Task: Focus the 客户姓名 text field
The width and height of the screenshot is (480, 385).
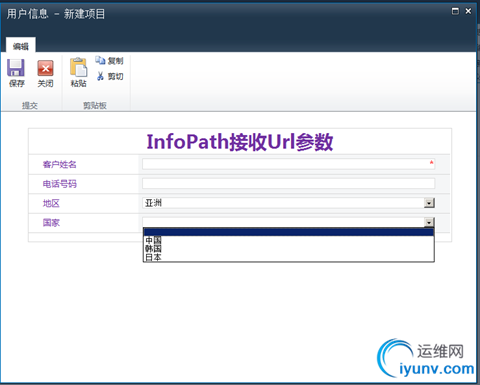Action: 289,164
